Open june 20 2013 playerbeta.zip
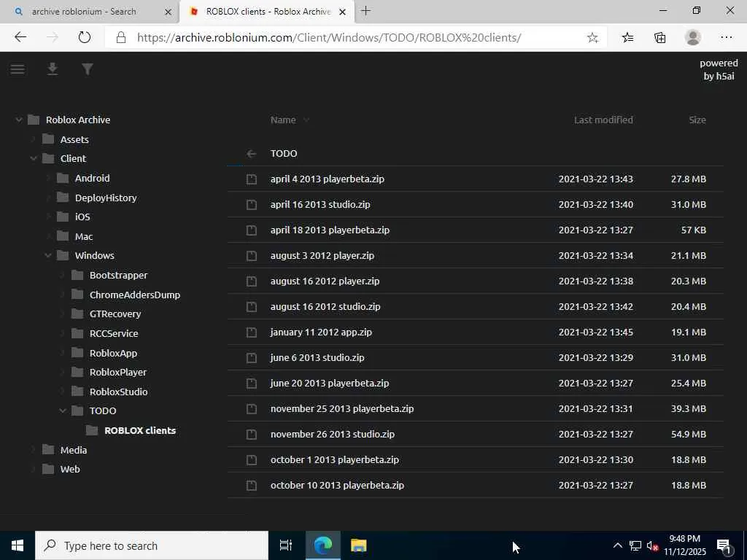Viewport: 747px width, 560px height. 329,384
